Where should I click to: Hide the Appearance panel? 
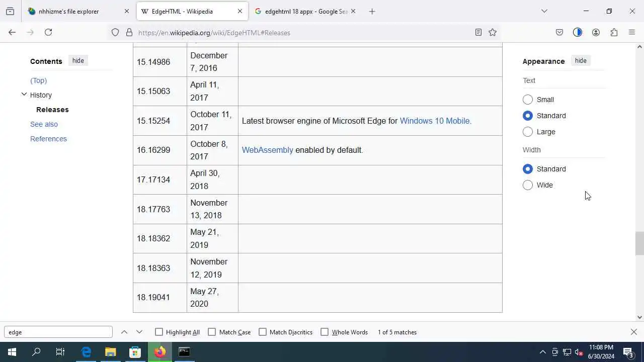(581, 60)
